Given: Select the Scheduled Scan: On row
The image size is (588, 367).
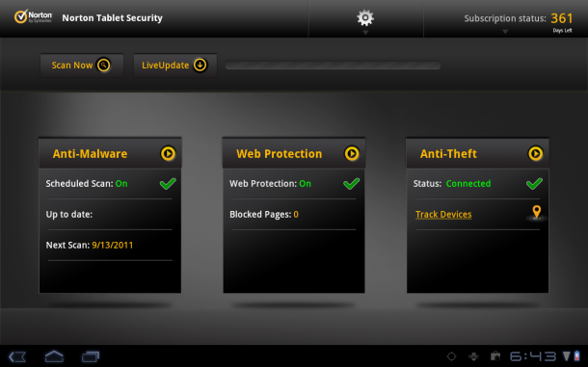Looking at the screenshot, I should [110, 184].
